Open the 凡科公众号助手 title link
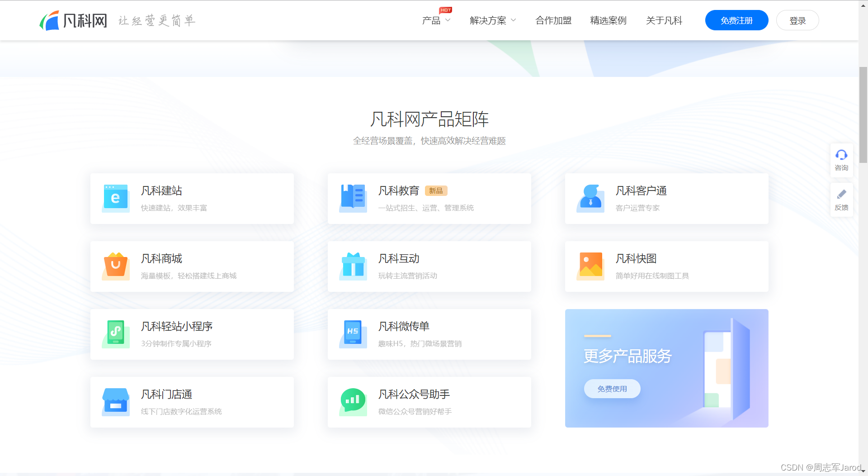Image resolution: width=868 pixels, height=476 pixels. [414, 395]
